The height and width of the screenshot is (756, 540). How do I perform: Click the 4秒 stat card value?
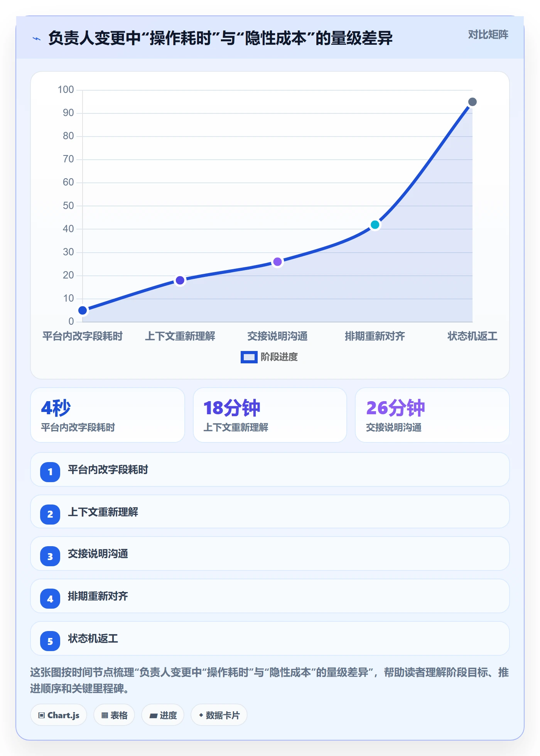tap(56, 408)
